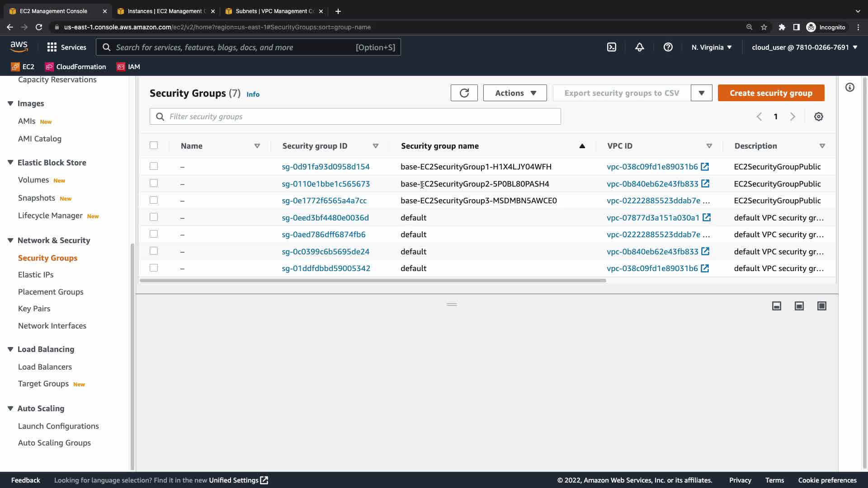Click the help question mark icon
868x488 pixels.
click(668, 47)
